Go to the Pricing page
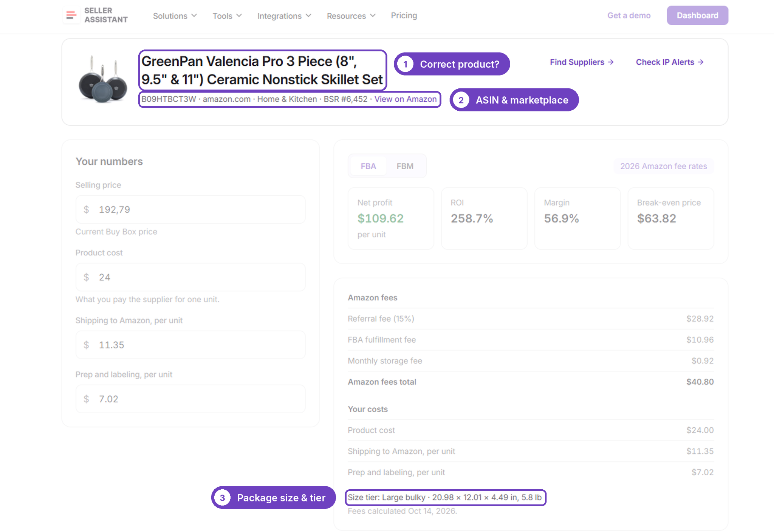 coord(404,15)
